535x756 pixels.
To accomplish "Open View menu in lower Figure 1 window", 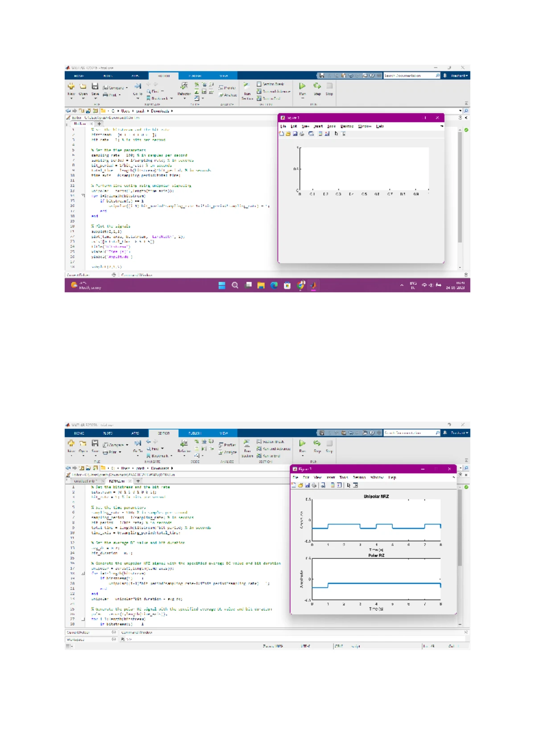I will pos(318,477).
